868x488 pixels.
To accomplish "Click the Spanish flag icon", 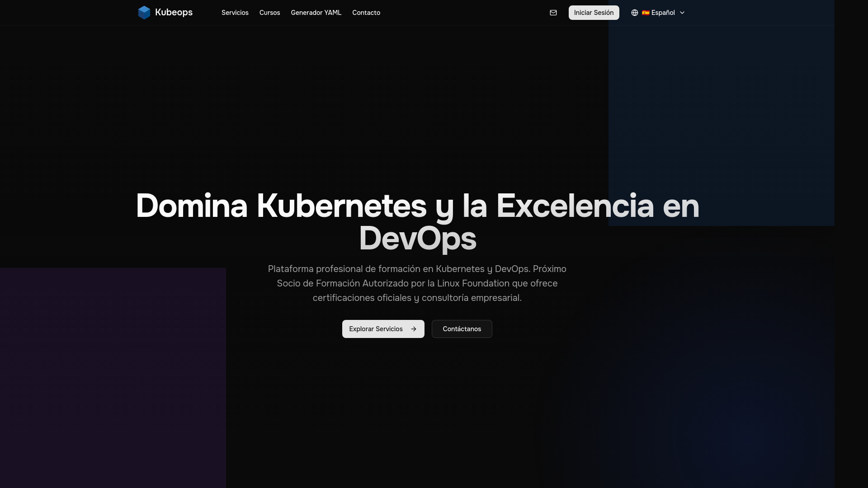I will [646, 13].
